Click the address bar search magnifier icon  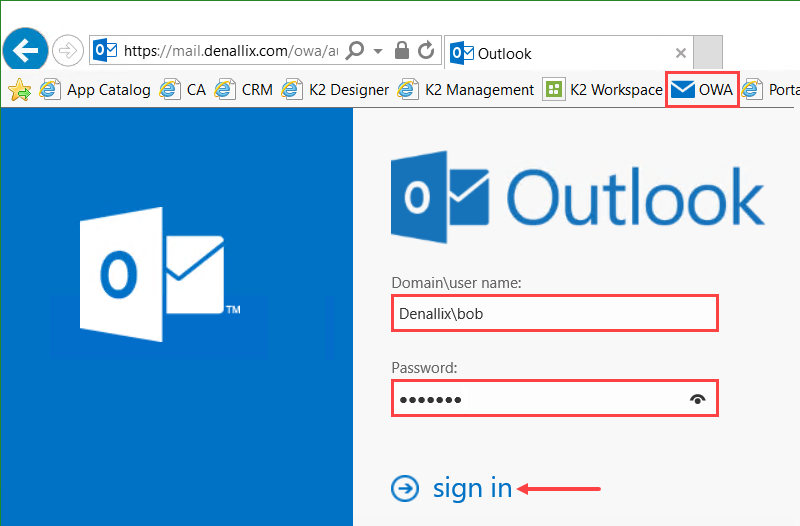(x=355, y=50)
